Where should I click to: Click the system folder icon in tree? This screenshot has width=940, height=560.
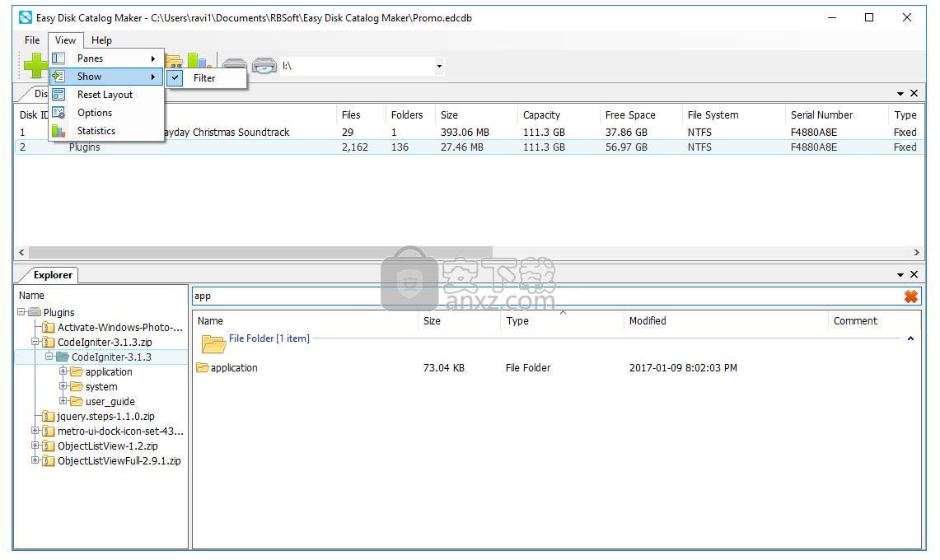(x=76, y=387)
